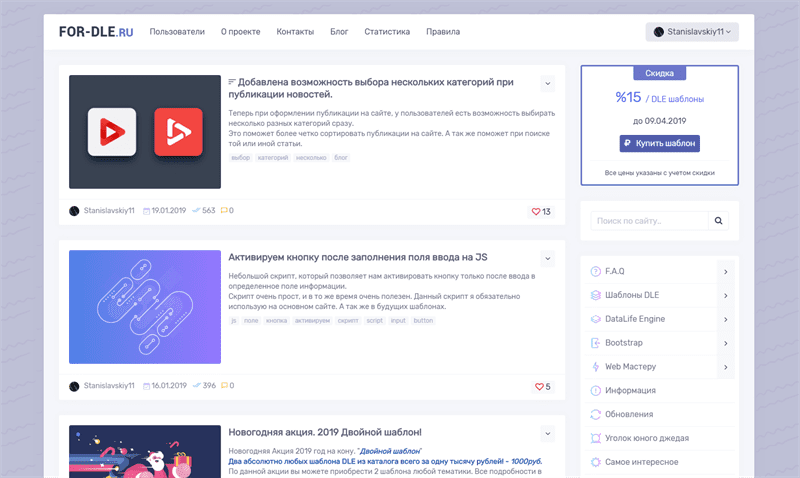
Task: Expand options chevron on first post
Action: [x=547, y=83]
